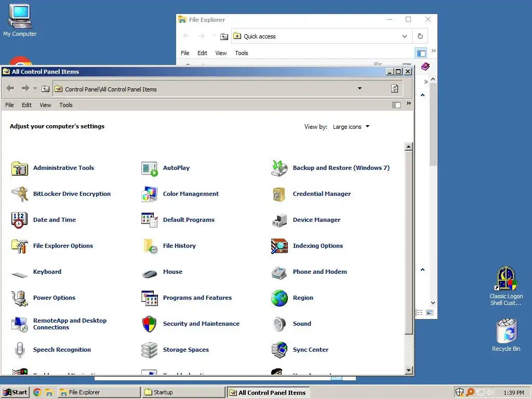Open the Storage Spaces icon
The width and height of the screenshot is (532, 399).
pos(149,350)
